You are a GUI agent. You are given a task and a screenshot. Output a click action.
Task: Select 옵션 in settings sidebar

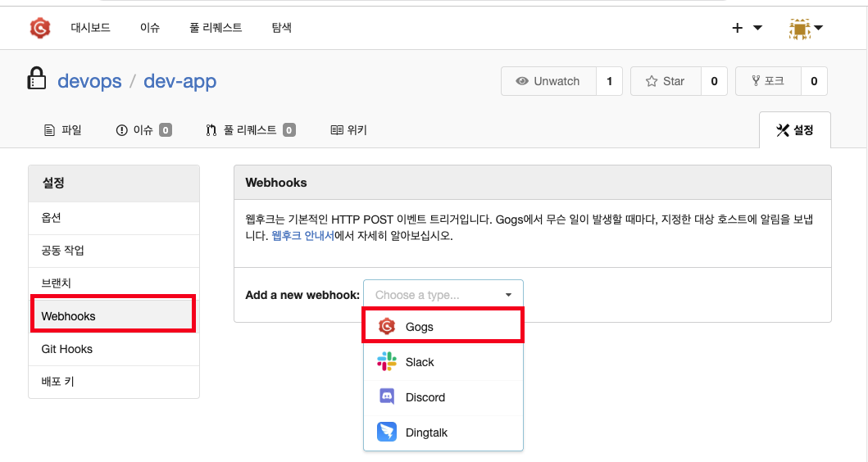(x=114, y=218)
